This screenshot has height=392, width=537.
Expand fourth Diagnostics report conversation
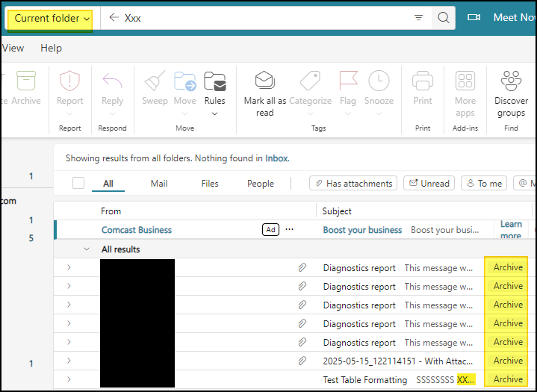point(69,323)
